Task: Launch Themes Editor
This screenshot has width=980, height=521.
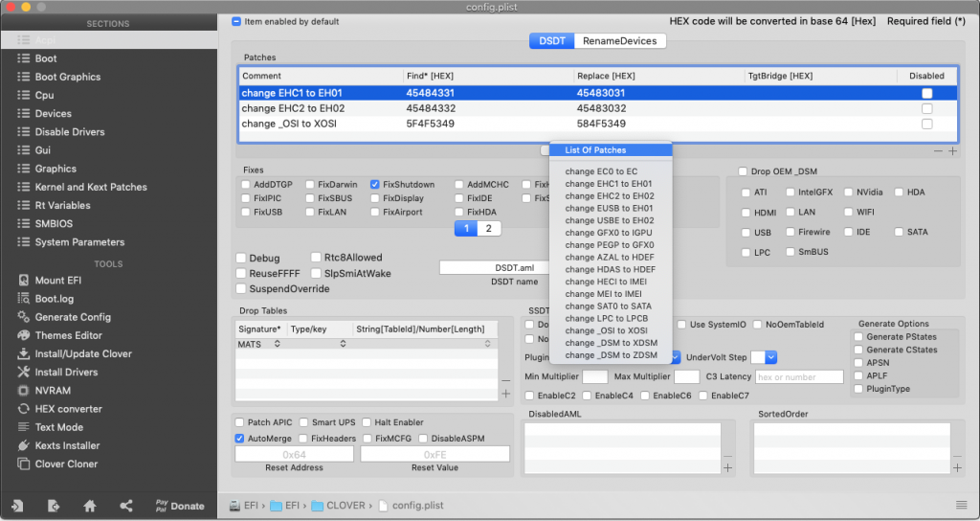Action: coord(68,335)
